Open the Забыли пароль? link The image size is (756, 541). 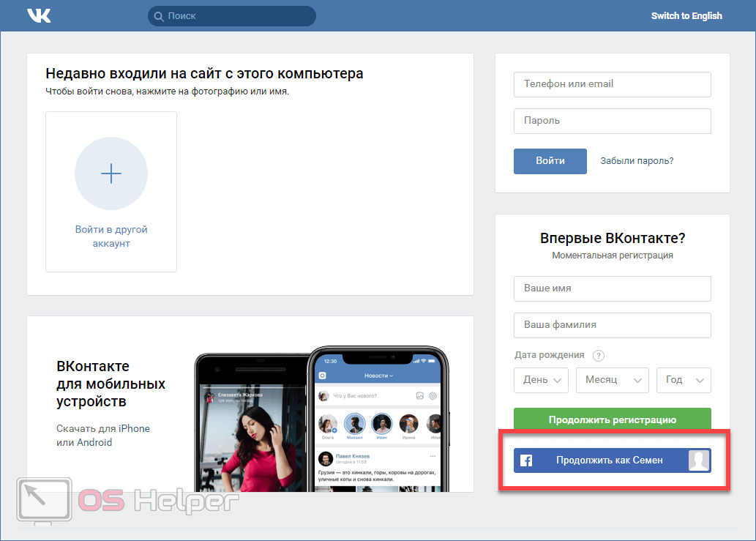(x=637, y=161)
